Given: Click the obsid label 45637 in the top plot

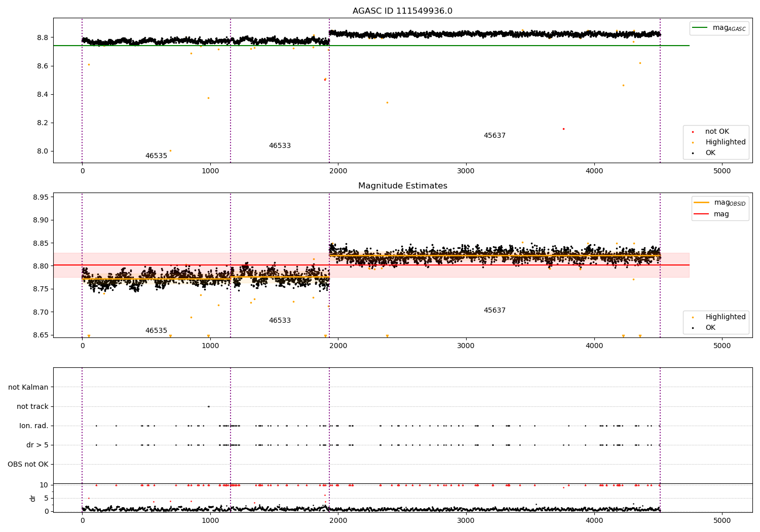Looking at the screenshot, I should pyautogui.click(x=495, y=136).
